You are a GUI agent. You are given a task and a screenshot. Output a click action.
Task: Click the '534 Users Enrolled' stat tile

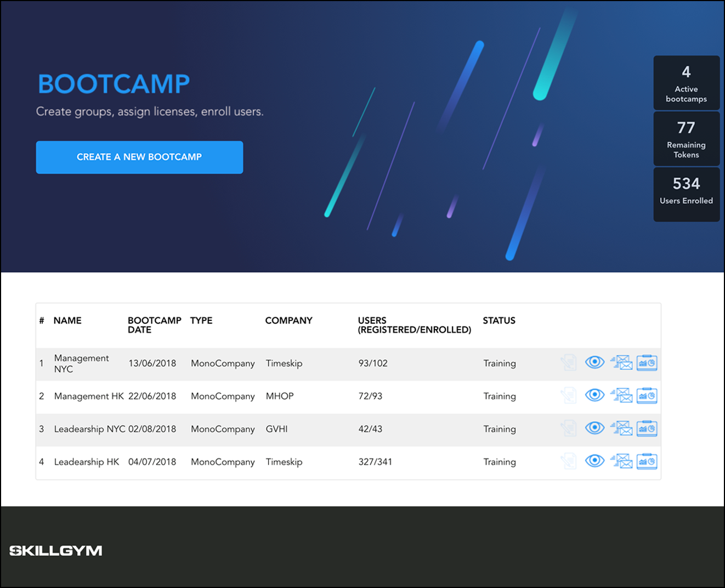click(x=687, y=195)
